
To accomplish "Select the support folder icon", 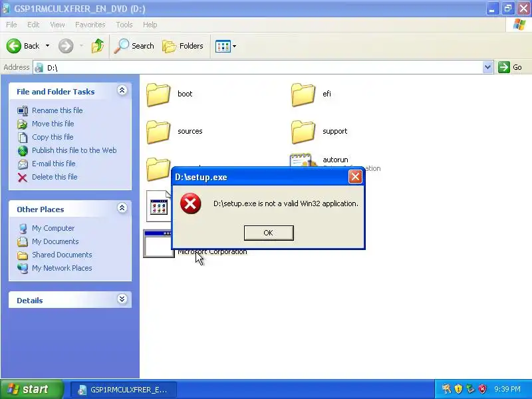I will coord(303,132).
